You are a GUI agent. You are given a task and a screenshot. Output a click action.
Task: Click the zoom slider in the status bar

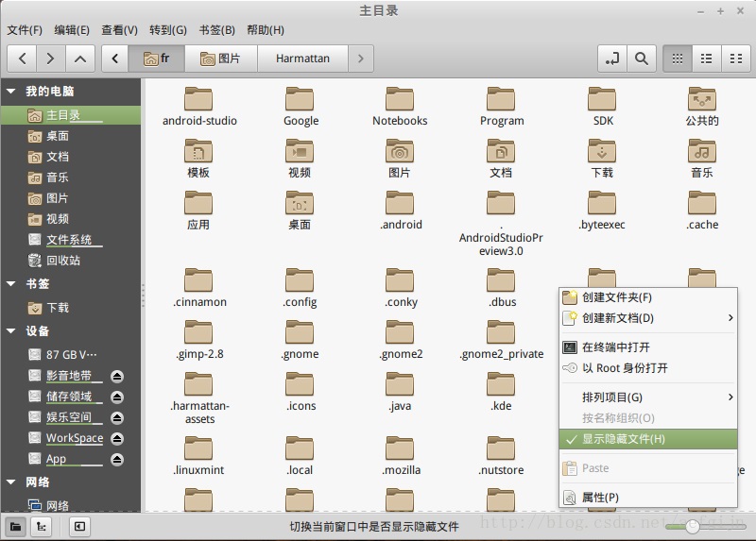(x=693, y=526)
